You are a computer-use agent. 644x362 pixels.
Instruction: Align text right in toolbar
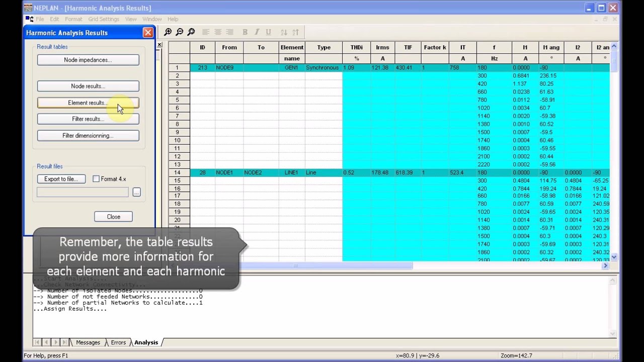[x=230, y=32]
